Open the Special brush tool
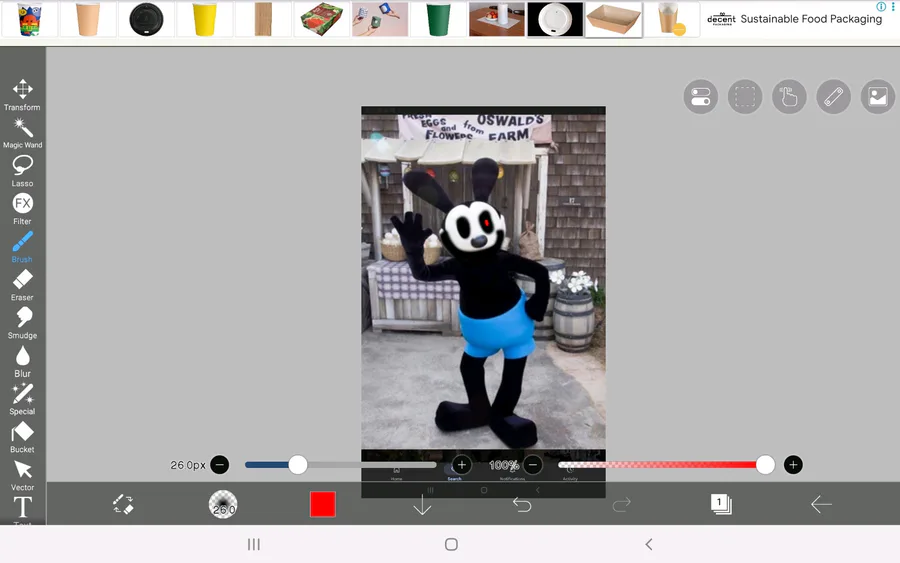 [22, 399]
